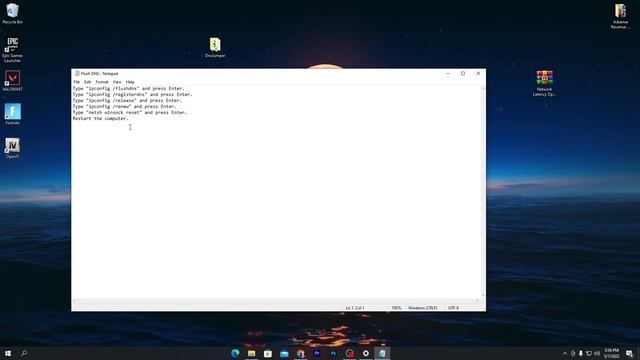The height and width of the screenshot is (360, 640).
Task: Click 'Restart the computer.' line
Action: tap(100, 118)
